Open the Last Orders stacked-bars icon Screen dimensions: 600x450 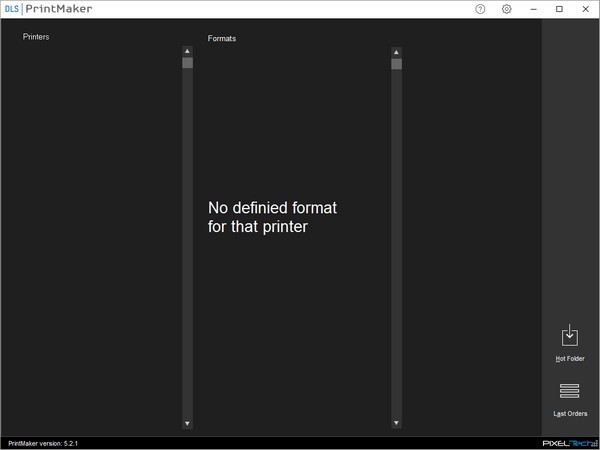[x=569, y=391]
